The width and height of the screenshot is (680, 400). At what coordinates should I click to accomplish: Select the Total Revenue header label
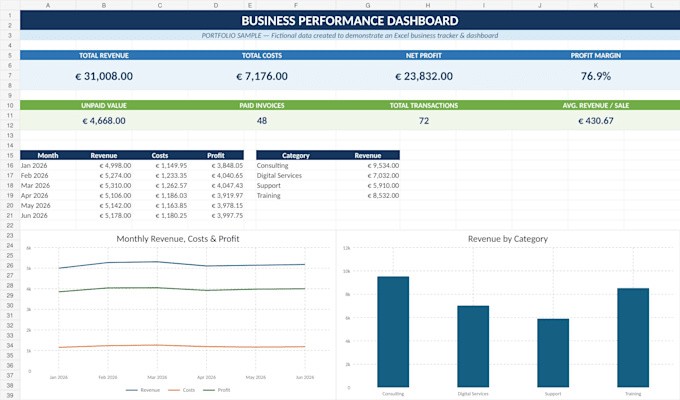(x=104, y=56)
